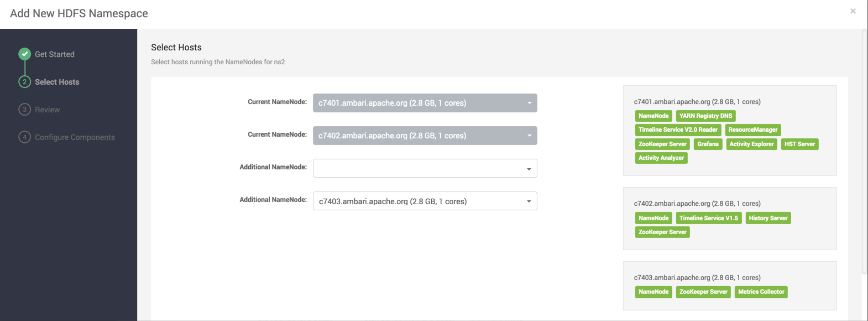Image resolution: width=868 pixels, height=321 pixels.
Task: Go to Configure Components step
Action: pyautogui.click(x=75, y=137)
